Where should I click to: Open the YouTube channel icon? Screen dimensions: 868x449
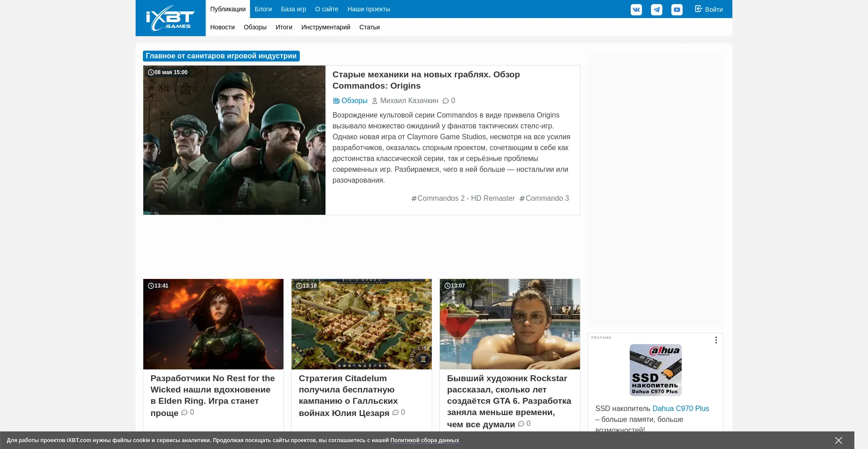pyautogui.click(x=677, y=9)
